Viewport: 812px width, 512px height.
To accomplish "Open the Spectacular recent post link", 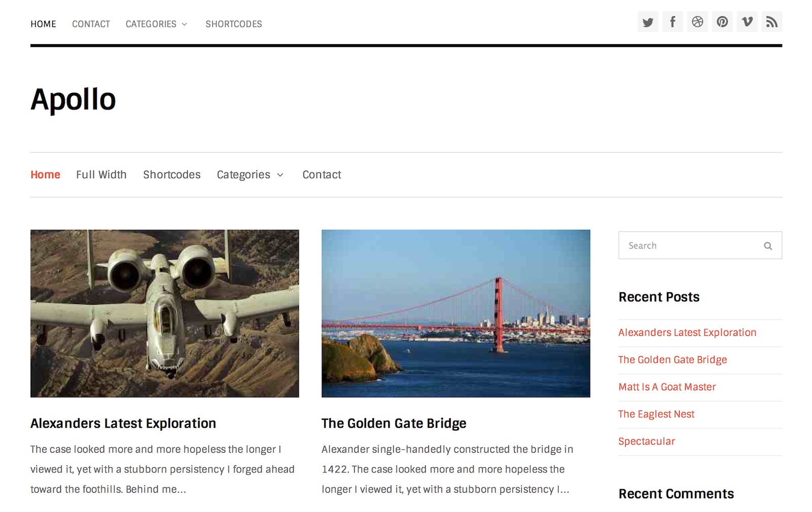I will 647,441.
